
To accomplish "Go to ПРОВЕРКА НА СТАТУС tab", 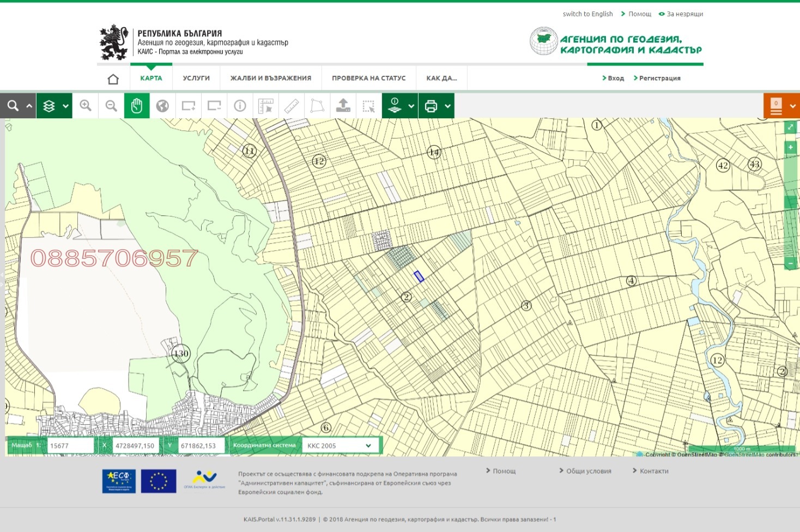I will pyautogui.click(x=368, y=78).
